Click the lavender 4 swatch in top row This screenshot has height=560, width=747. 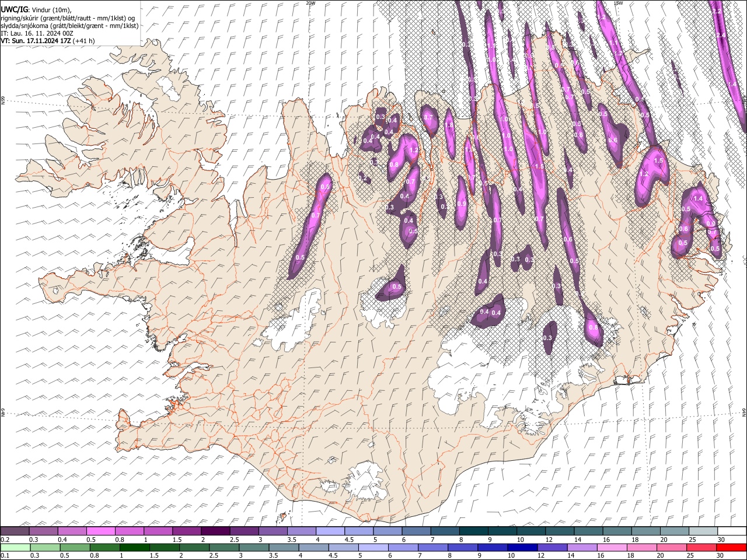coord(330,531)
